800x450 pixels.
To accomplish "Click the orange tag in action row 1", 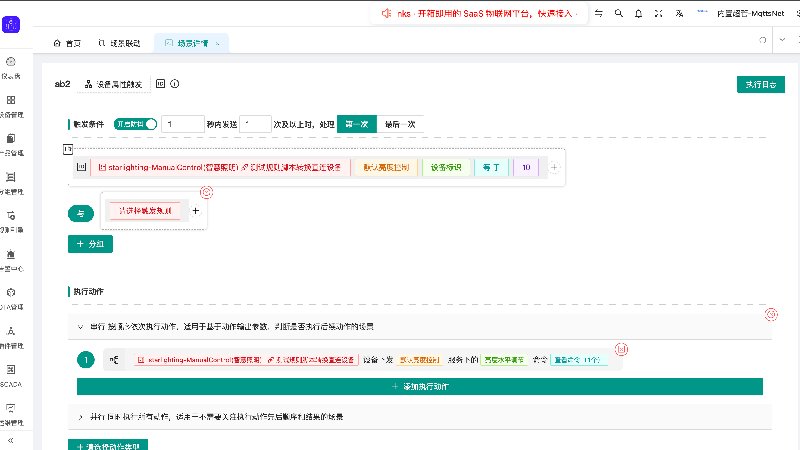I will 419,360.
